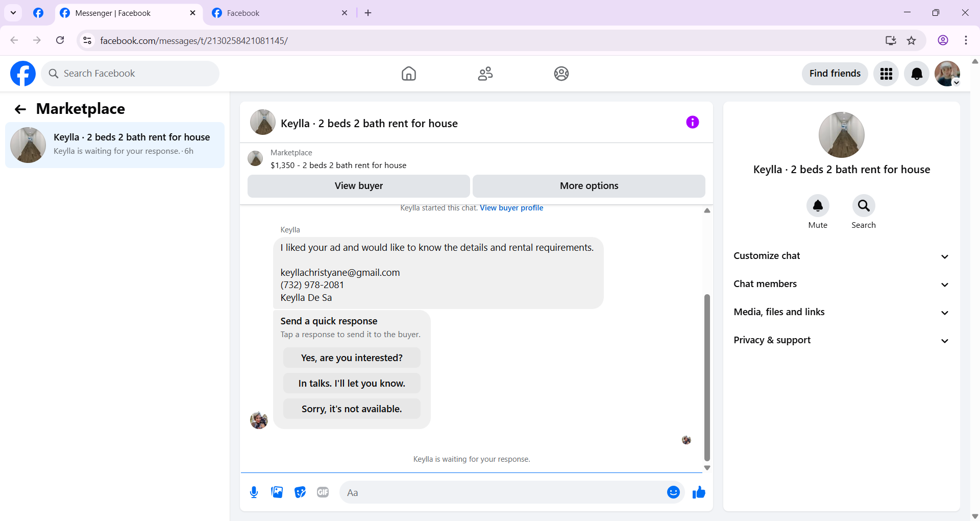Send quick response In talks. I'll let you know.
The width and height of the screenshot is (980, 521).
[352, 384]
